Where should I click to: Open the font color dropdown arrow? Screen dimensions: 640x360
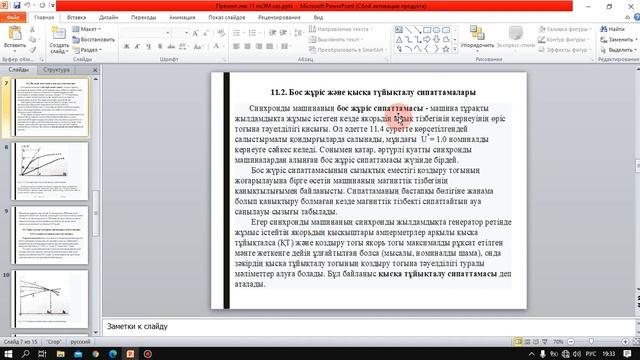[224, 47]
